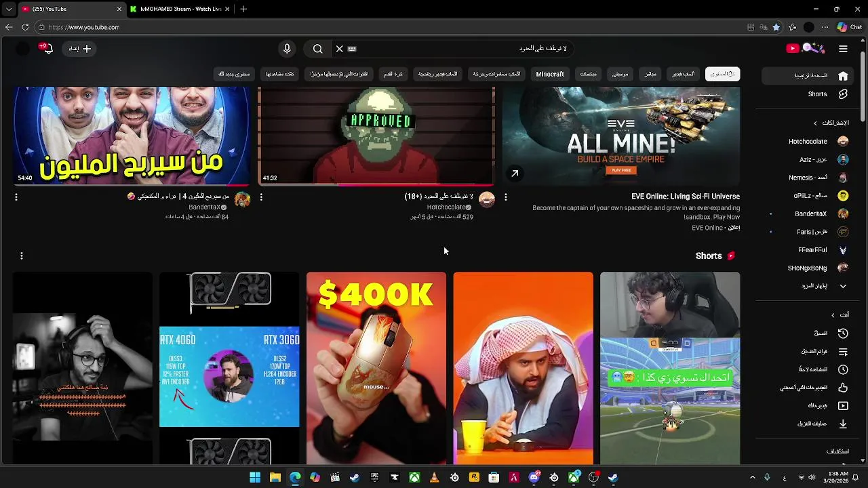
Task: Open EVE Online ad external link icon
Action: click(x=515, y=174)
